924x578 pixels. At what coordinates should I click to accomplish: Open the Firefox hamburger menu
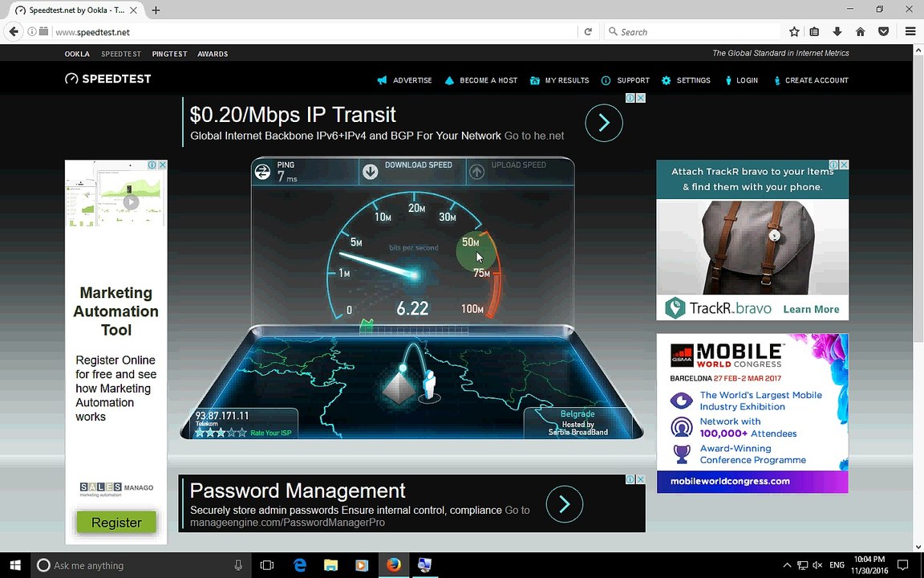[x=910, y=32]
